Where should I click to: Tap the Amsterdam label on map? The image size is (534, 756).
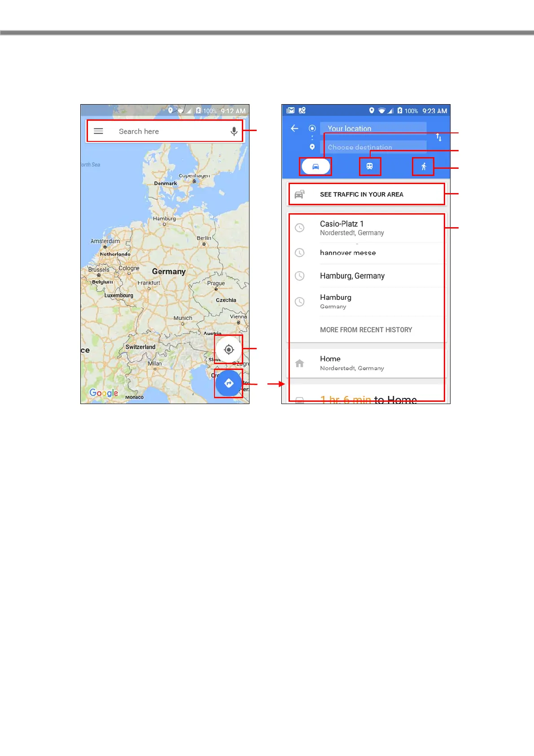pos(105,241)
